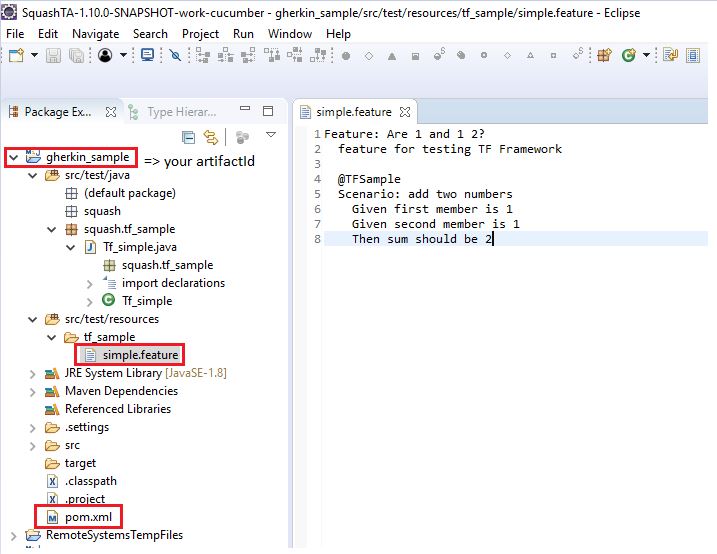Screen dimensions: 717x554
Task: Collapse the gherkin_sample project node
Action: pos(14,158)
